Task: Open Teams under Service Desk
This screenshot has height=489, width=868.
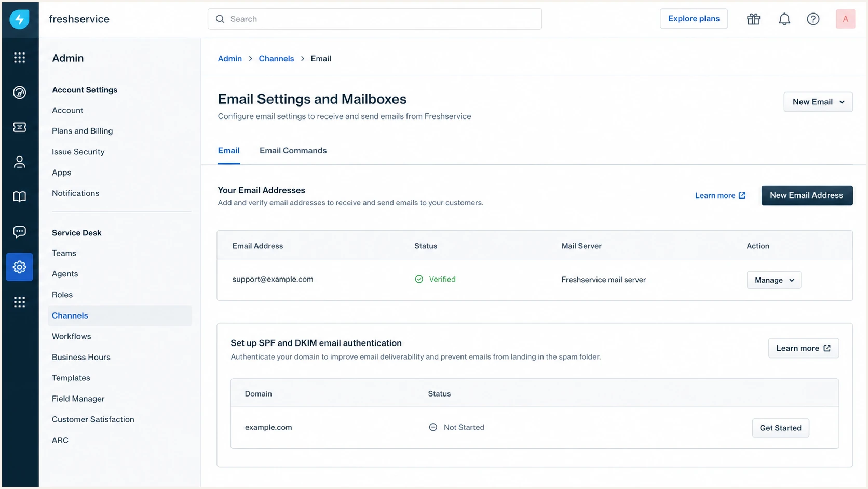Action: [64, 253]
